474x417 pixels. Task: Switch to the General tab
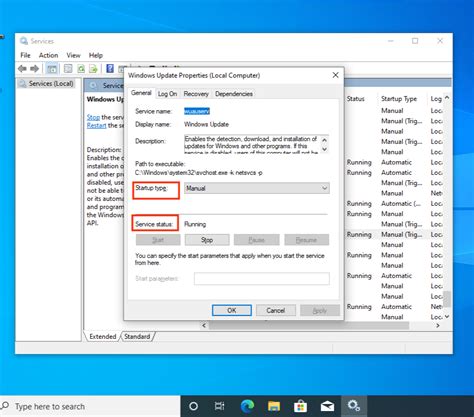(141, 93)
